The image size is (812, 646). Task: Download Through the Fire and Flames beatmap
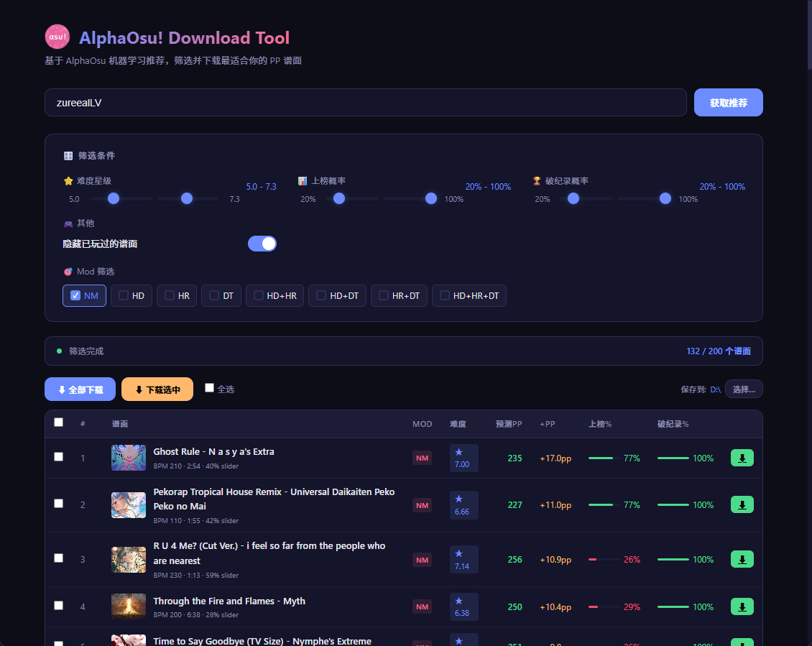[742, 606]
